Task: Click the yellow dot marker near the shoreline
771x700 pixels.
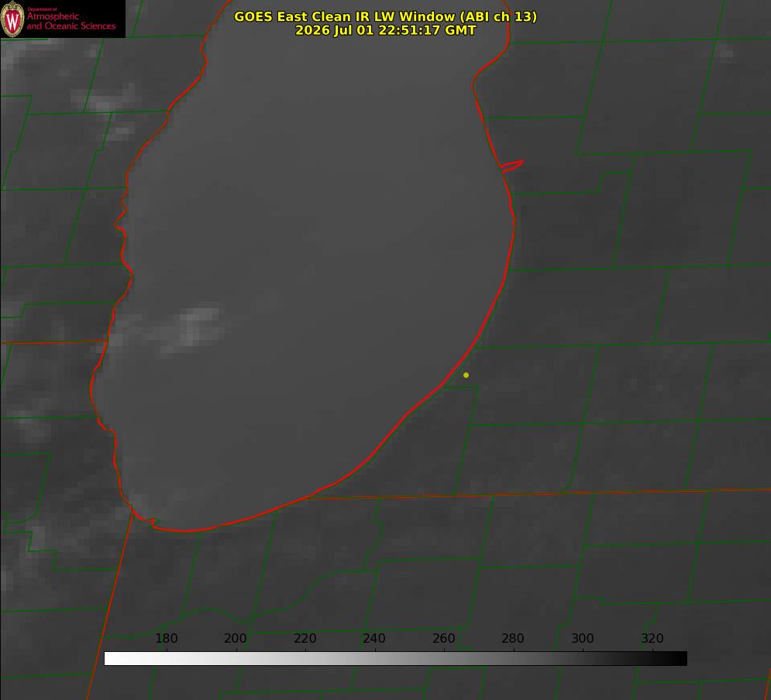Action: tap(466, 375)
